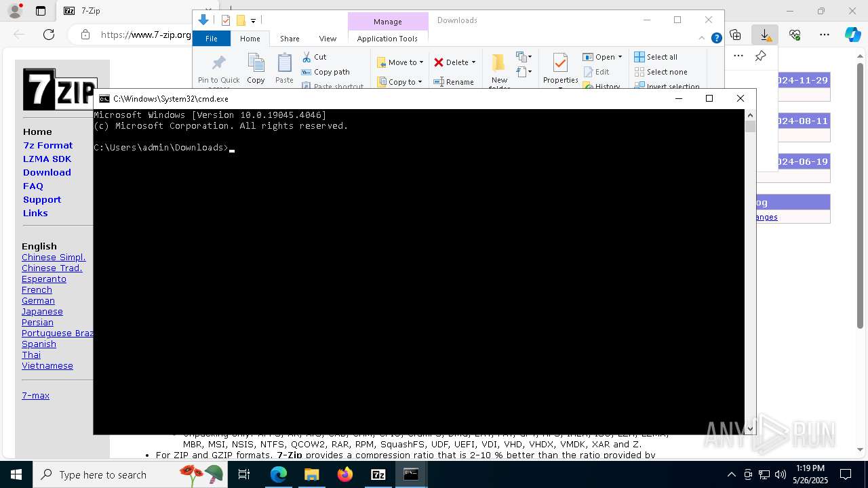
Task: Open cmd.exe window system menu icon
Action: (x=104, y=99)
